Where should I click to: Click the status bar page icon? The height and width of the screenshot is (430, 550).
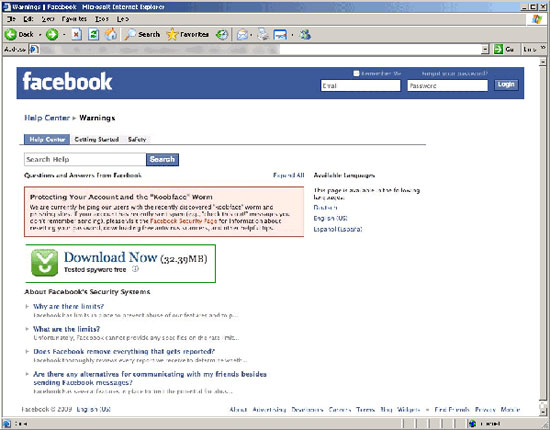coord(7,424)
